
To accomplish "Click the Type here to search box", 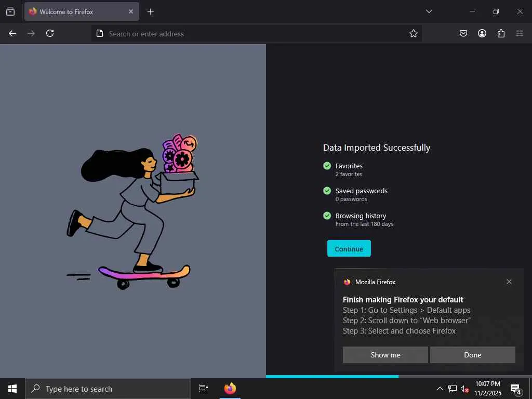I will pyautogui.click(x=108, y=389).
